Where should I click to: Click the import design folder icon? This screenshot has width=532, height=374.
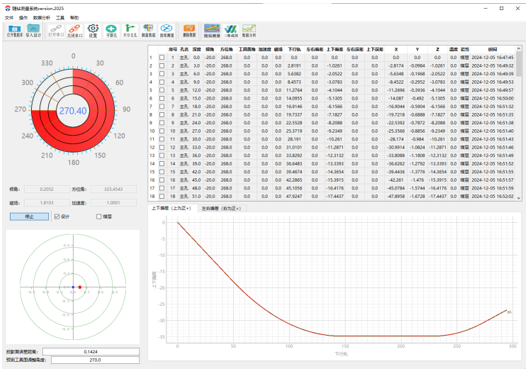point(33,31)
